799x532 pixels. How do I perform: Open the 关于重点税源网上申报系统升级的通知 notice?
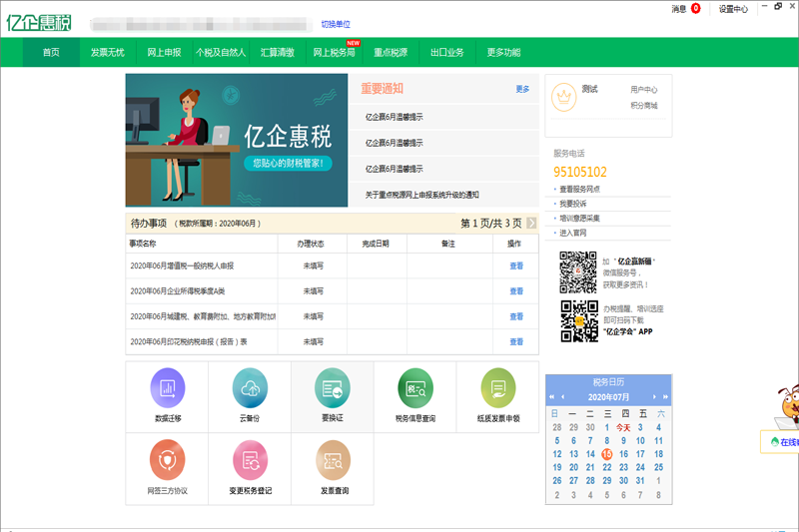tap(421, 195)
